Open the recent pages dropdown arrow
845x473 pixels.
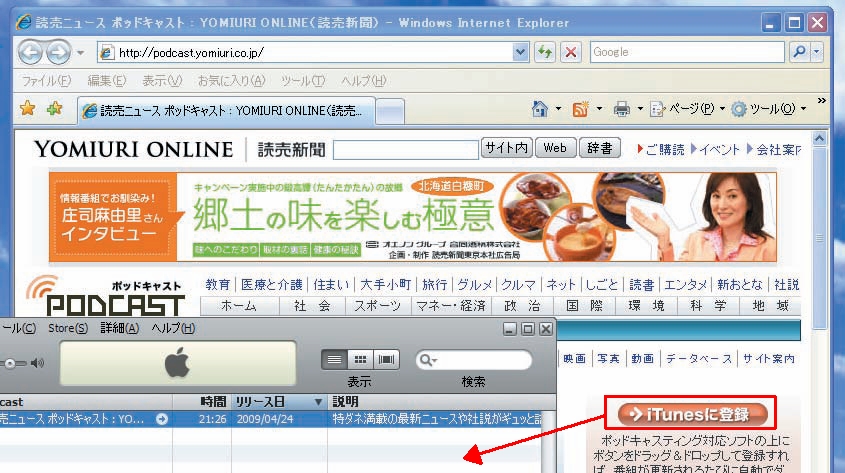point(80,53)
